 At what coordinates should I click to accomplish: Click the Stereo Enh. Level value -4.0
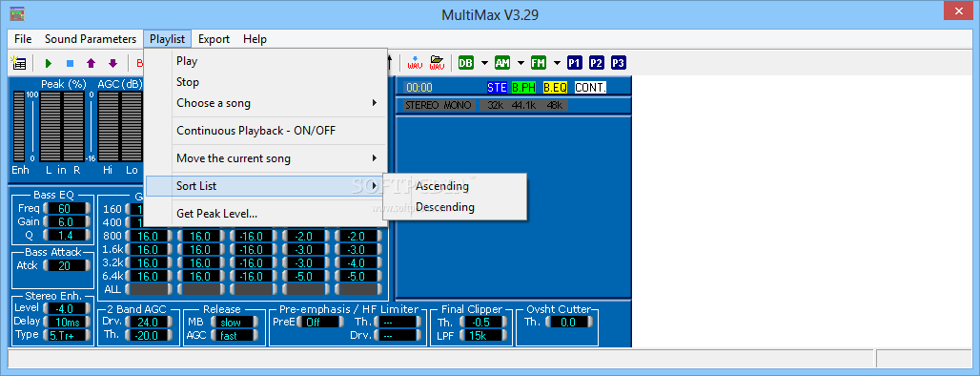pos(66,308)
